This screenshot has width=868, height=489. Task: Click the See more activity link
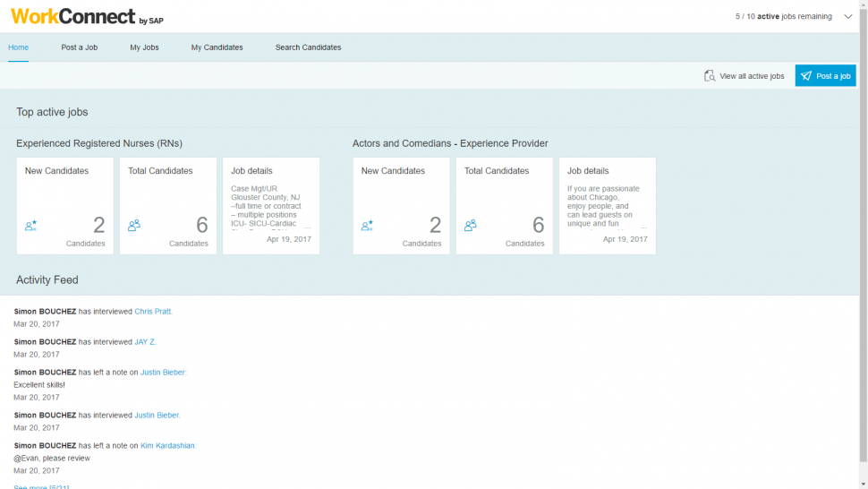41,486
